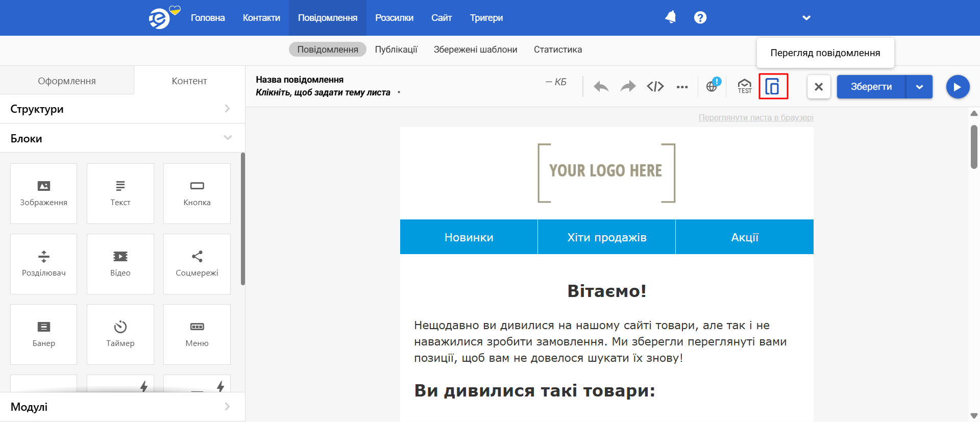Screen dimensions: 980x422
Task: Open the notifications bell
Action: pyautogui.click(x=670, y=17)
